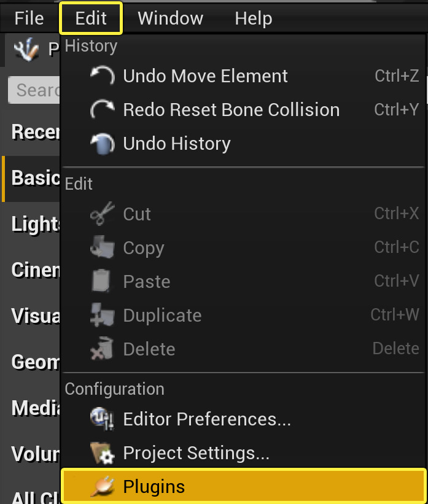
Task: Click the clipboard icon next to Paste
Action: 102,281
